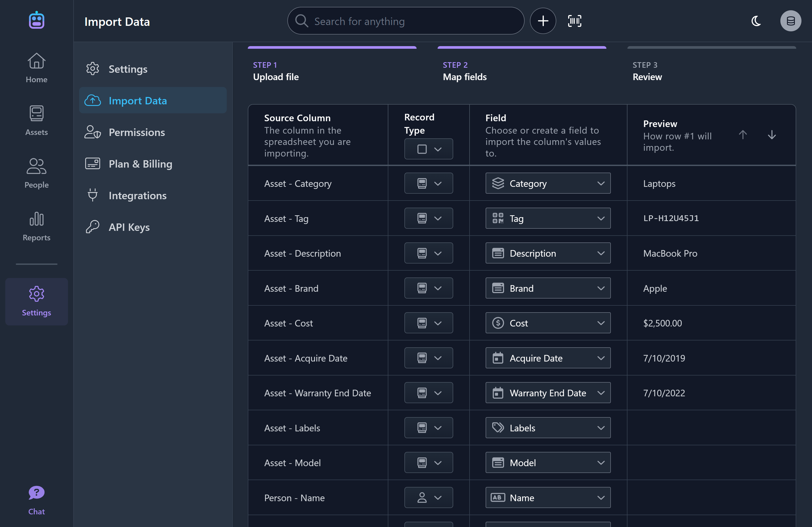Click the Settings navigation icon
812x527 pixels.
point(36,294)
